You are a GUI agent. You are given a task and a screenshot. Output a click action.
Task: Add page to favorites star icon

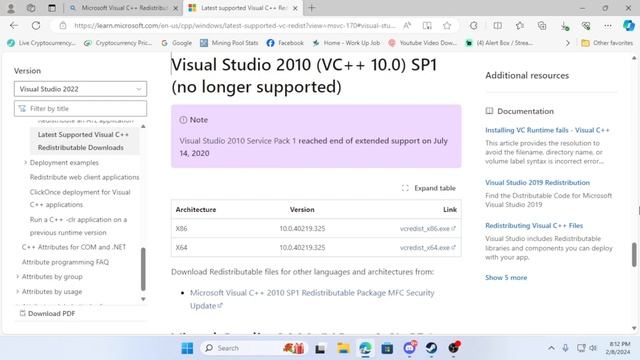coord(447,26)
